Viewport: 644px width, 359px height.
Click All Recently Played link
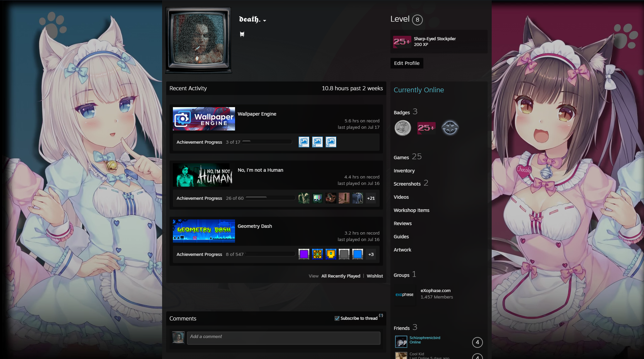(x=341, y=276)
